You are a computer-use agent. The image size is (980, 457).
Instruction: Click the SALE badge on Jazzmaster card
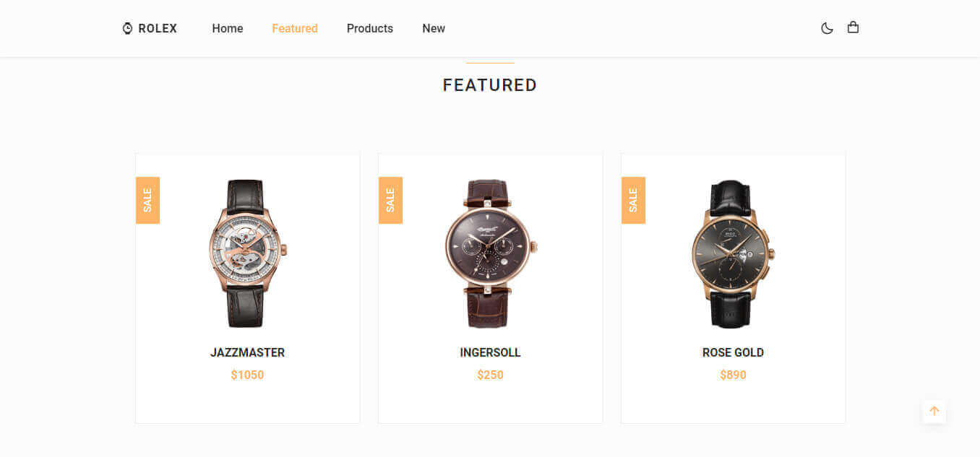tap(147, 200)
